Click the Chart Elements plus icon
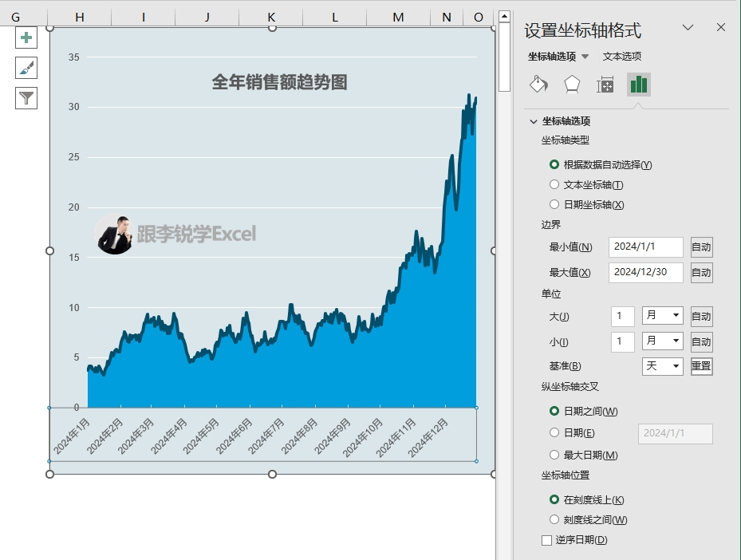Screen dimensions: 741x560 pyautogui.click(x=26, y=37)
